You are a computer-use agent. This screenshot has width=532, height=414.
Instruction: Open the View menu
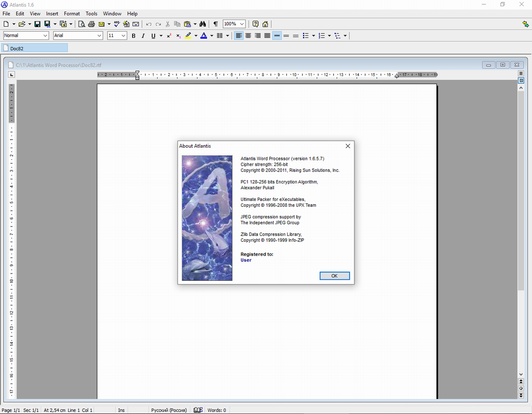[x=35, y=14]
